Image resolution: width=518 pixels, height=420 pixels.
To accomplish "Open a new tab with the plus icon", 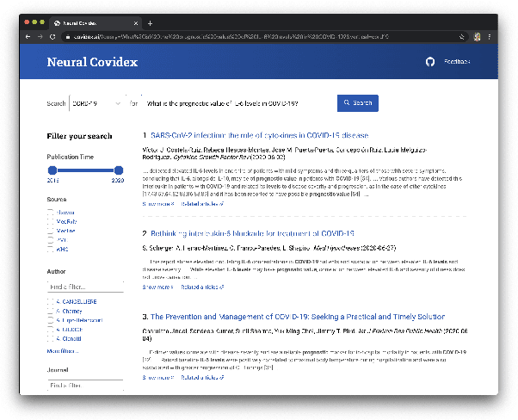I will (150, 23).
